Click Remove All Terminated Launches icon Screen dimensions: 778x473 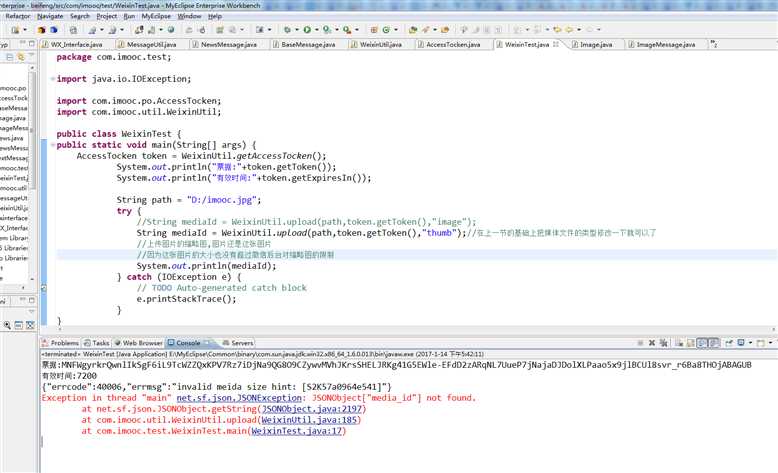click(x=663, y=343)
